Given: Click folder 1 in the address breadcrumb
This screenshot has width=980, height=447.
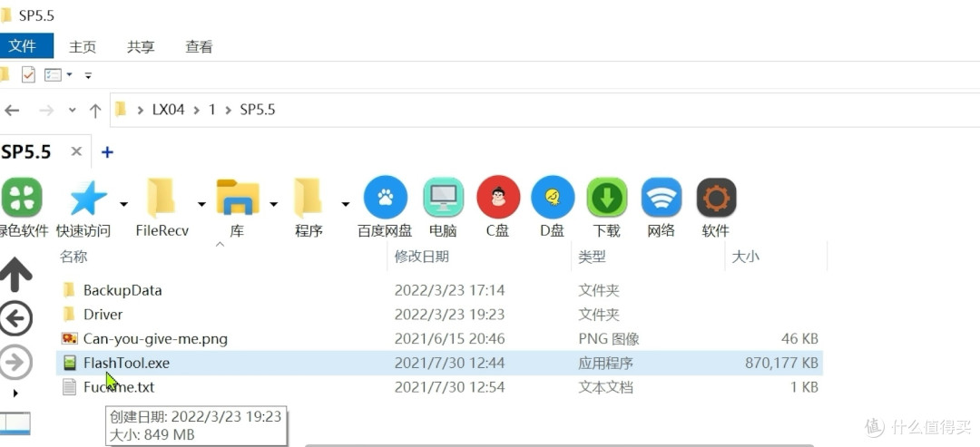Looking at the screenshot, I should (x=211, y=110).
